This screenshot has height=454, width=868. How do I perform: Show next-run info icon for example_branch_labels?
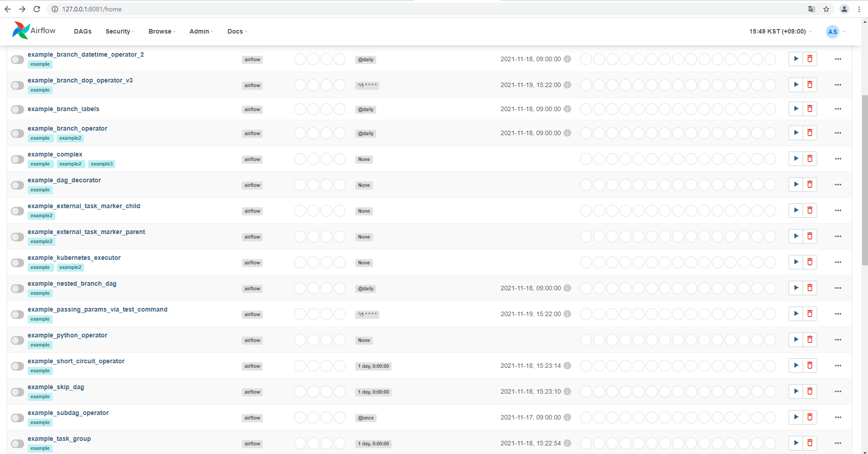tap(567, 109)
